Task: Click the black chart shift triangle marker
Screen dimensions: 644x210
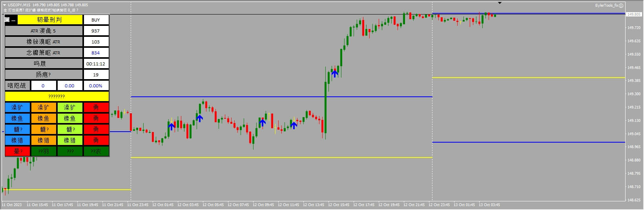Action: click(x=500, y=3)
